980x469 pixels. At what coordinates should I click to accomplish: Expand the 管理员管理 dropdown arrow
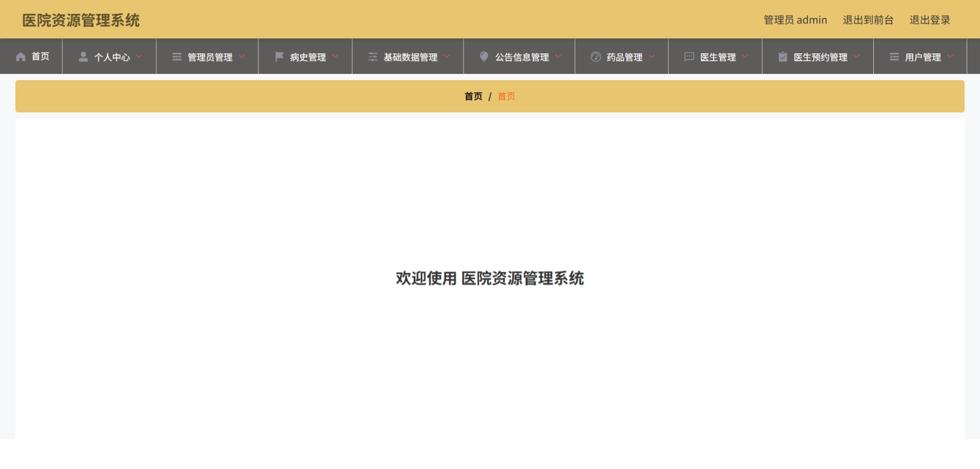tap(242, 57)
